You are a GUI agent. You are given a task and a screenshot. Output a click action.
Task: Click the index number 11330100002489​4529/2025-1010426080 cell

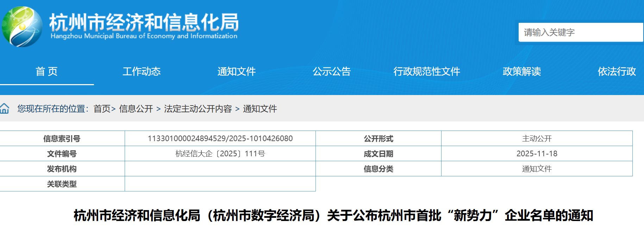point(220,139)
